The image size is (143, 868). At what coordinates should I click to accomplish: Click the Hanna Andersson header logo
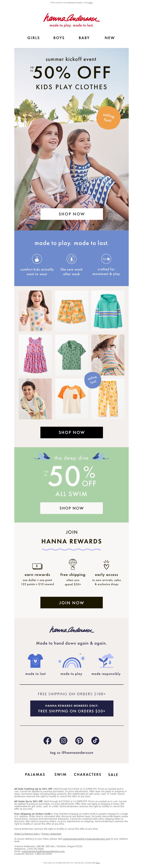click(x=71, y=20)
